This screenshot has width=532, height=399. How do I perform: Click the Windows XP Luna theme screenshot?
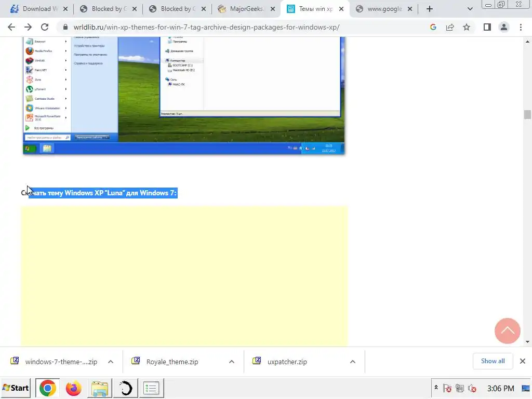(x=183, y=96)
